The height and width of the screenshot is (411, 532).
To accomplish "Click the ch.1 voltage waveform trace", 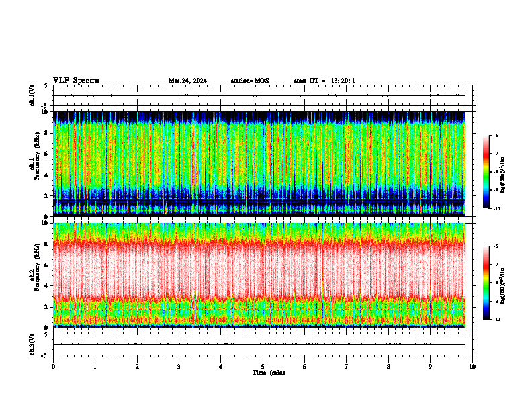I will [259, 95].
